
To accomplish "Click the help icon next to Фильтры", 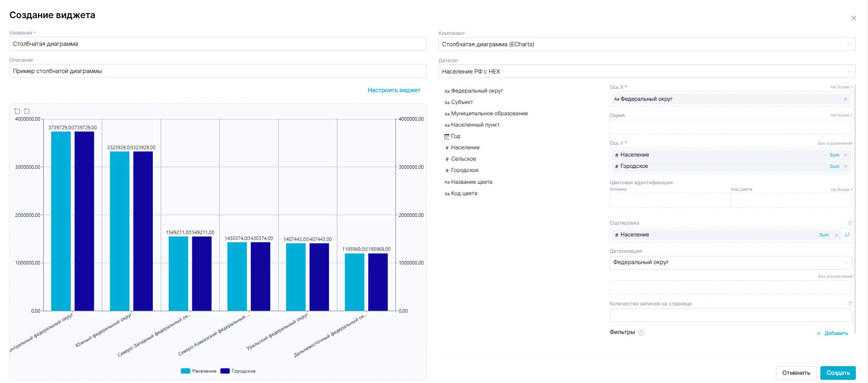I will (x=641, y=333).
